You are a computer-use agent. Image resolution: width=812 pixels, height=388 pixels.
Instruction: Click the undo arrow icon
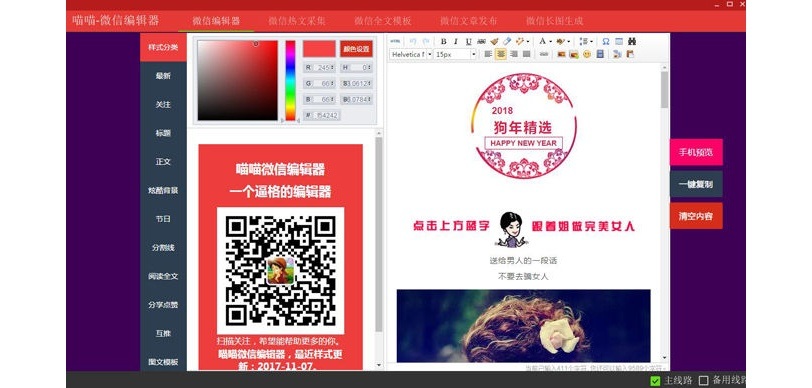[x=413, y=41]
